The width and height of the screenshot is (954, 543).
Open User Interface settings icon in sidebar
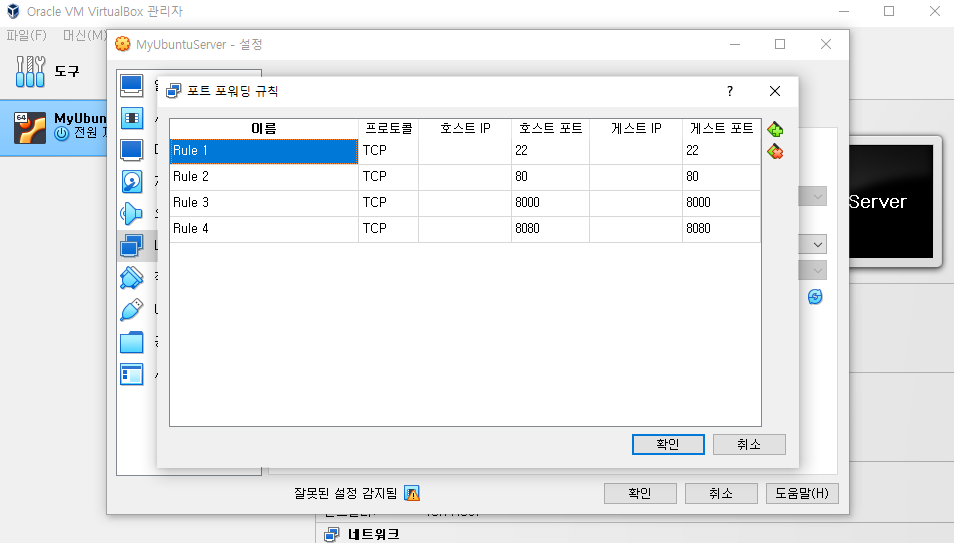(x=131, y=374)
